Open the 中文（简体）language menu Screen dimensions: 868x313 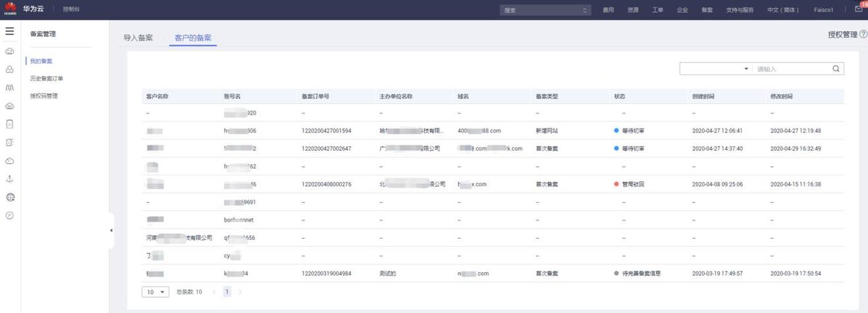(783, 10)
